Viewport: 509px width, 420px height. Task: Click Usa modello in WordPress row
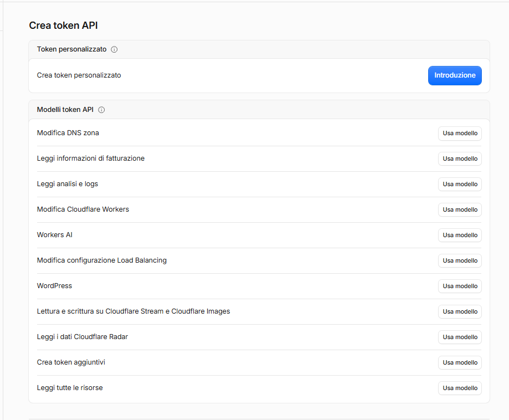click(x=460, y=286)
